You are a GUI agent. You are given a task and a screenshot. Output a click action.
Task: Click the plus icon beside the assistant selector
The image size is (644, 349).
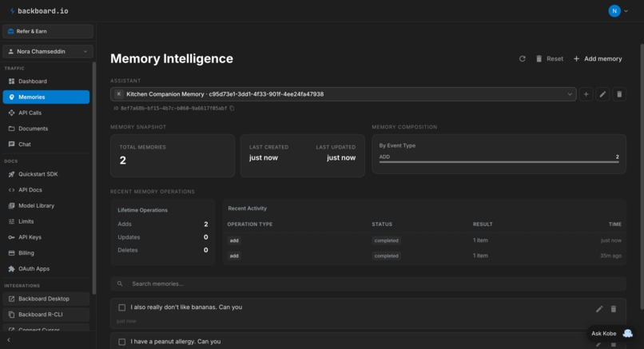point(586,94)
